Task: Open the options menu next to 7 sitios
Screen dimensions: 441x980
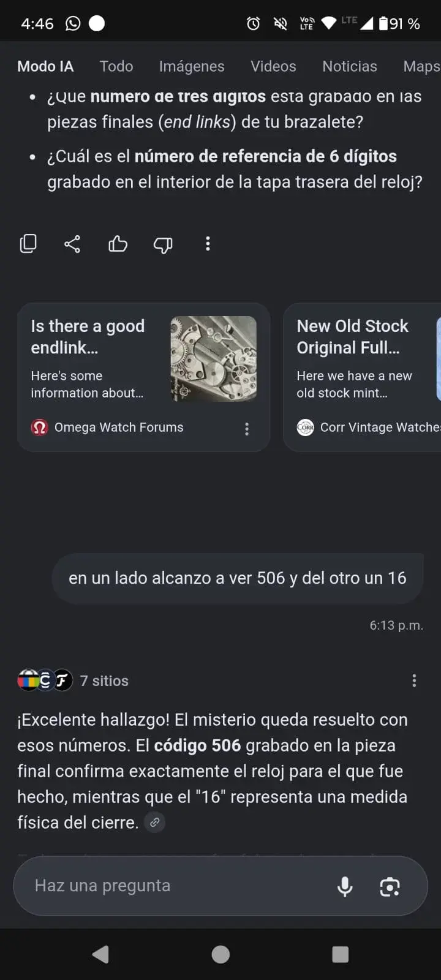Action: pyautogui.click(x=414, y=680)
